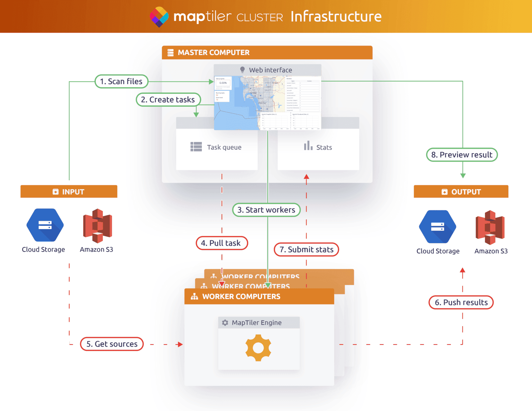
Task: Click the Input Cloud Storage hexagon icon
Action: pos(45,225)
